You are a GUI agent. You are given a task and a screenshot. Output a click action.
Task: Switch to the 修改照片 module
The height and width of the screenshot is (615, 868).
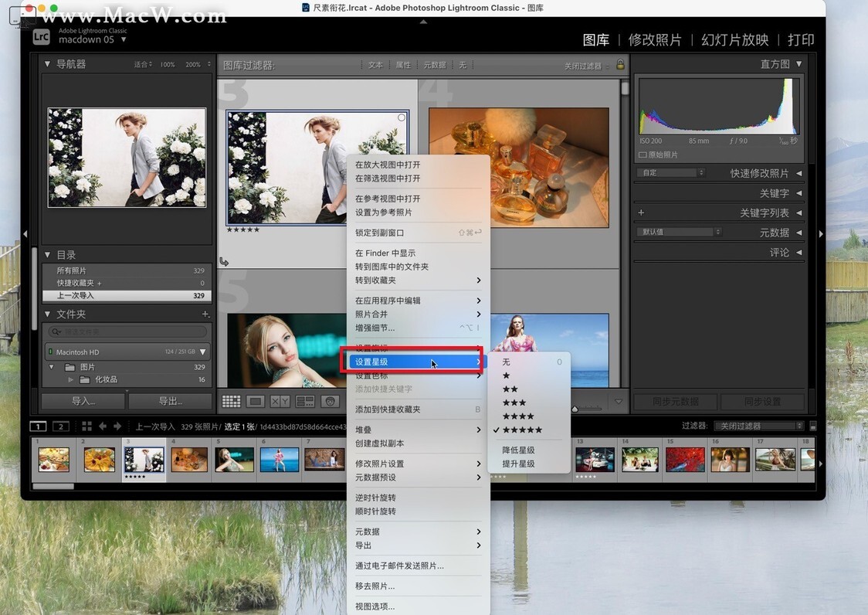655,40
